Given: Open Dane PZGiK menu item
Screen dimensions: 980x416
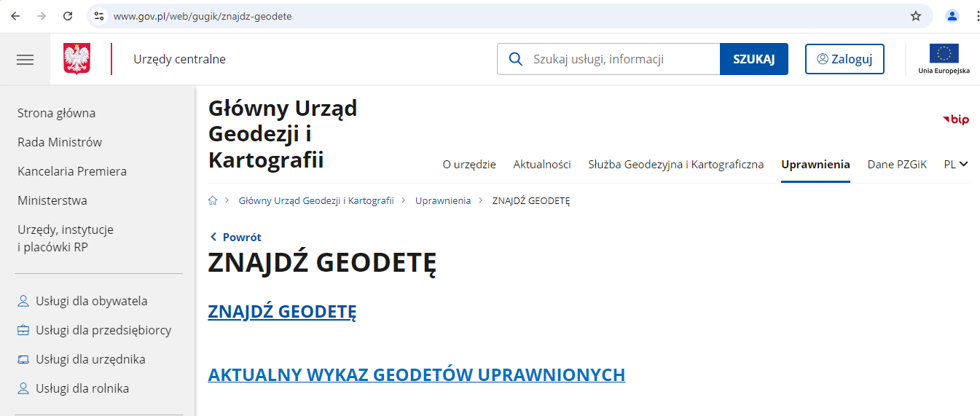Looking at the screenshot, I should point(896,164).
